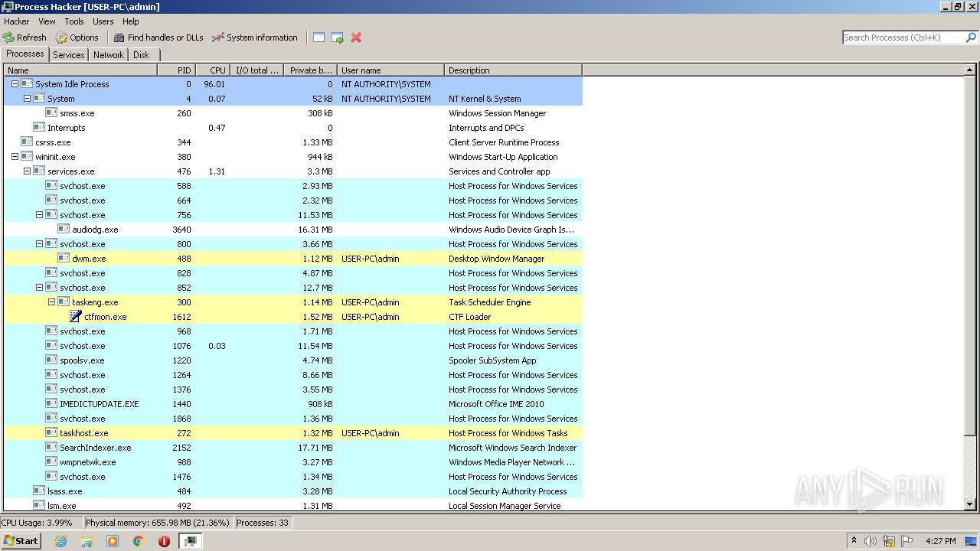
Task: Open Windows Explorer folder taskbar icon
Action: 87,541
